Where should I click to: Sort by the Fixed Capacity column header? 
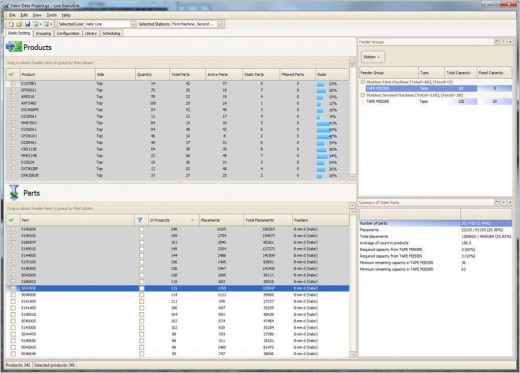click(494, 72)
